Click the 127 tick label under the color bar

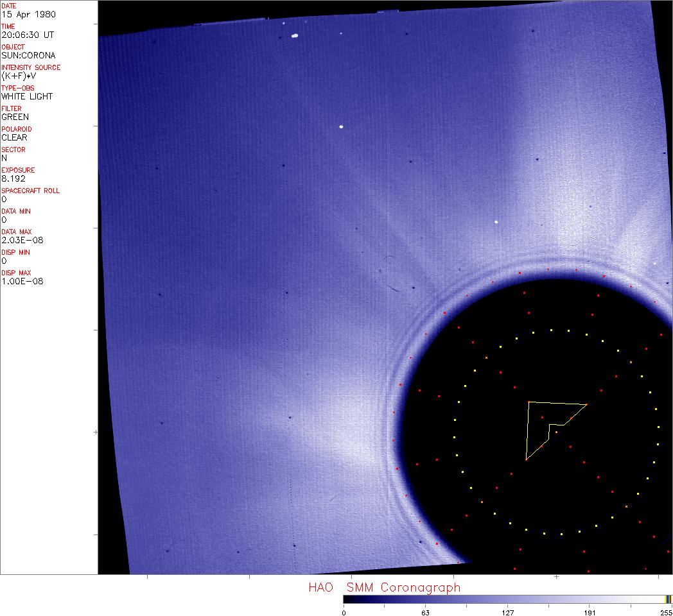pos(507,612)
